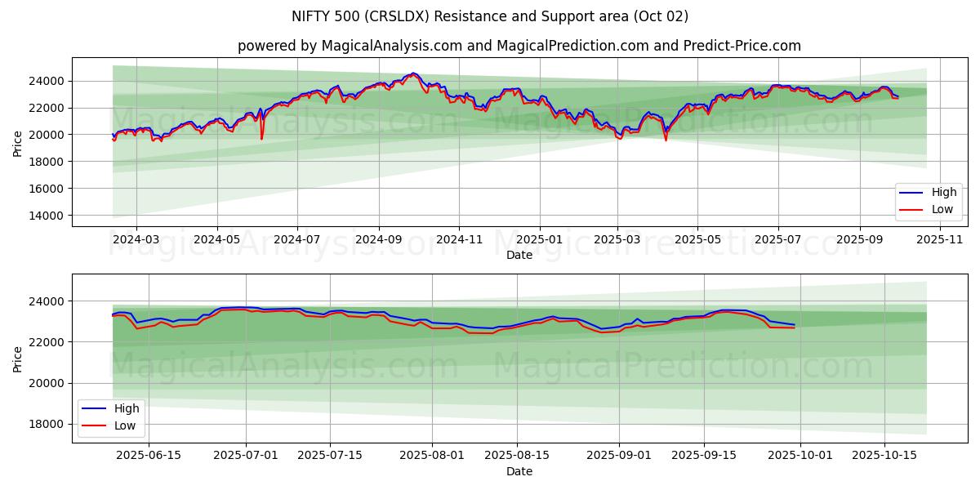Click the Low legend entry in top chart

pos(942,209)
